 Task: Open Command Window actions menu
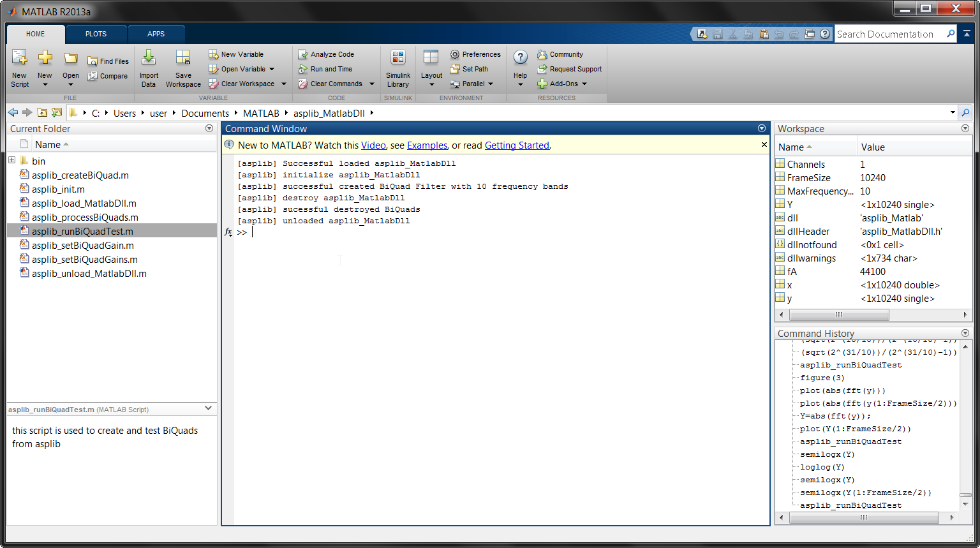tap(762, 128)
